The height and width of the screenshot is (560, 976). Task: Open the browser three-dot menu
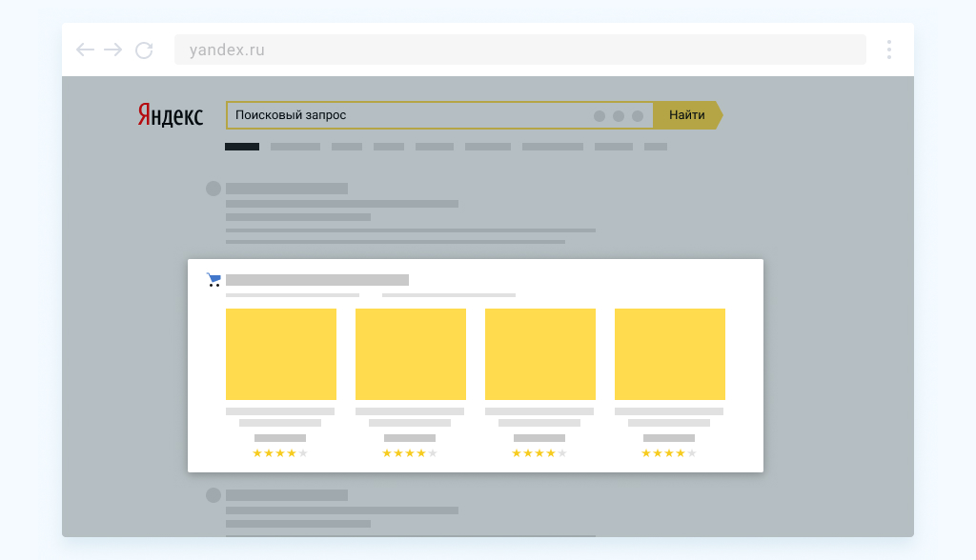click(889, 50)
